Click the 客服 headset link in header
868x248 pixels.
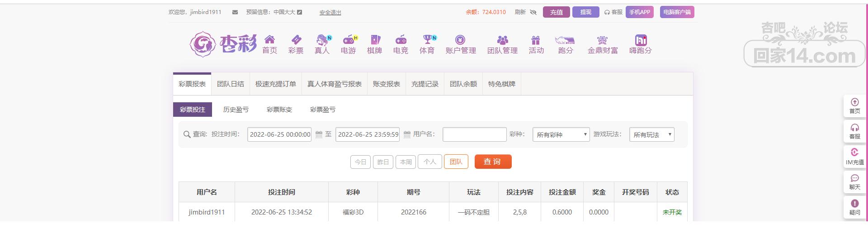613,12
